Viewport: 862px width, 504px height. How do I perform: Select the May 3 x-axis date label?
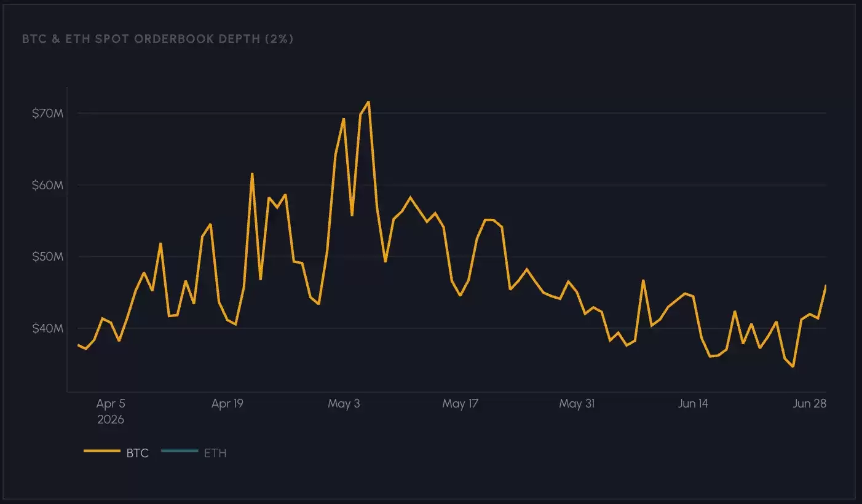pos(344,404)
